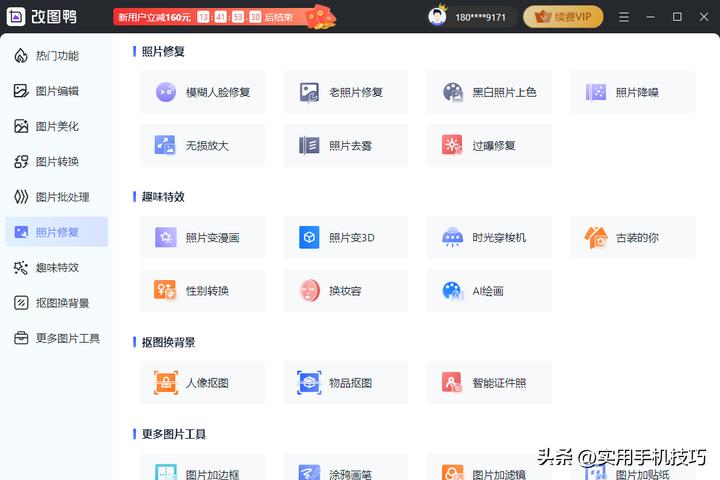Click the 涂鸦画笔 label
Screen dimensions: 720x480
[x=350, y=474]
